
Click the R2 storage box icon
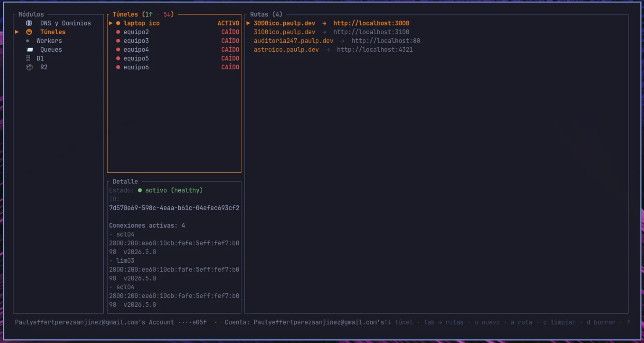(x=29, y=67)
